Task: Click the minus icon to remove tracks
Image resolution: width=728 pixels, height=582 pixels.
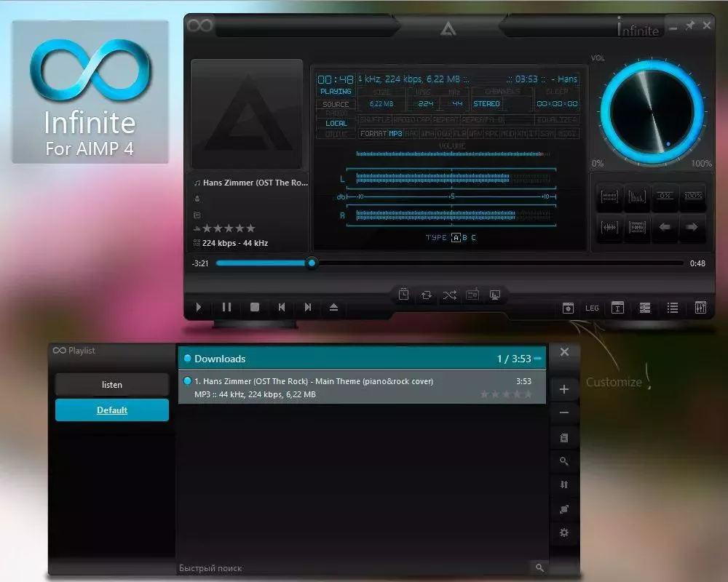Action: pyautogui.click(x=563, y=413)
